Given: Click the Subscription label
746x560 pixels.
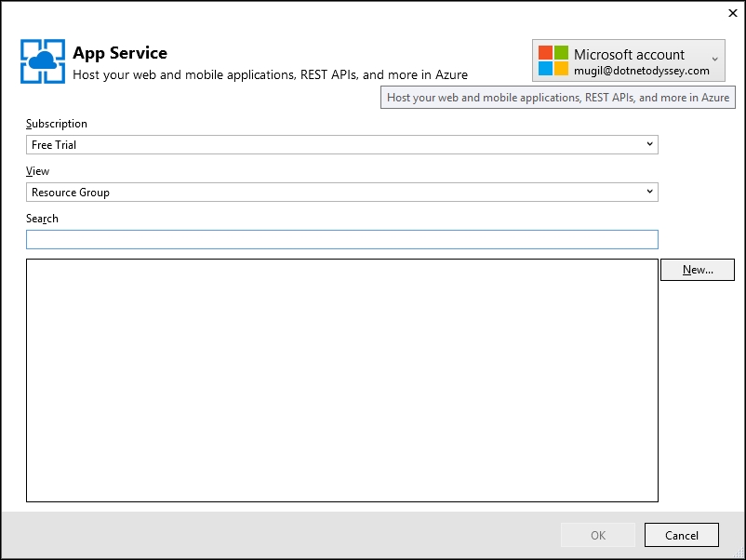Looking at the screenshot, I should point(57,124).
